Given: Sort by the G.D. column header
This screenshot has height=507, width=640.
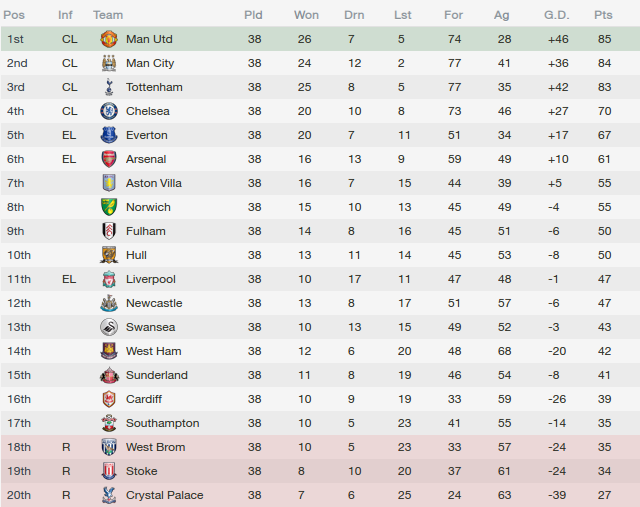Looking at the screenshot, I should click(x=556, y=15).
